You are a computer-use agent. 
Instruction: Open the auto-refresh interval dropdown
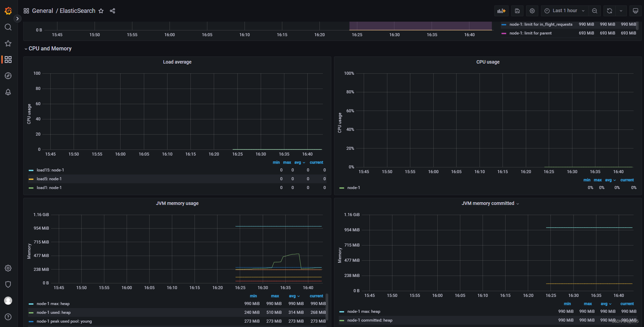coord(621,10)
